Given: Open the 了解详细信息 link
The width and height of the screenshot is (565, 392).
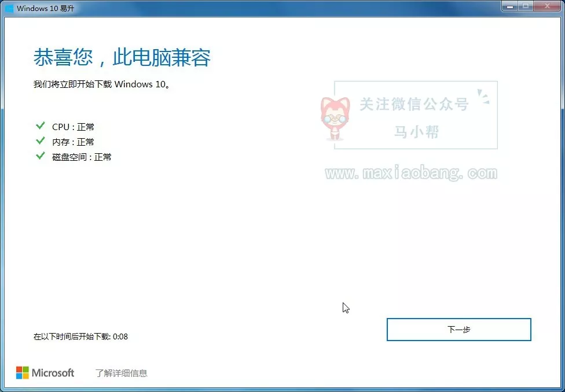Looking at the screenshot, I should click(122, 373).
